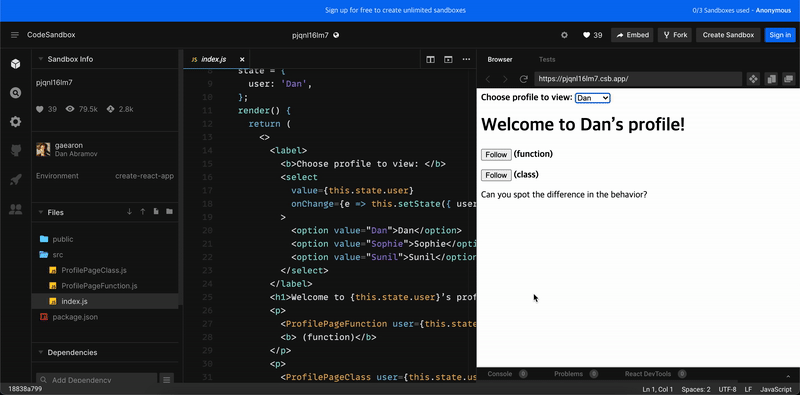800x395 pixels.
Task: Select index.js in the file tree
Action: (x=105, y=302)
